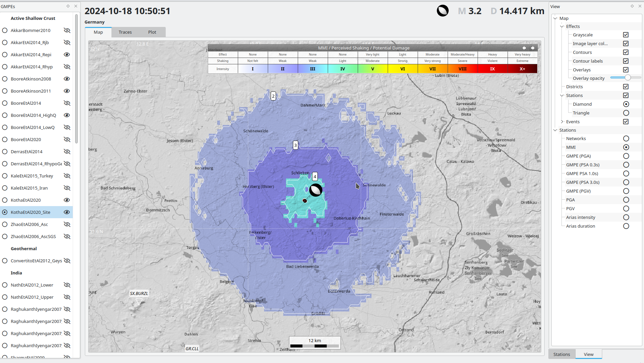Collapse the Effects tree section
The width and height of the screenshot is (644, 363).
coord(562,26)
